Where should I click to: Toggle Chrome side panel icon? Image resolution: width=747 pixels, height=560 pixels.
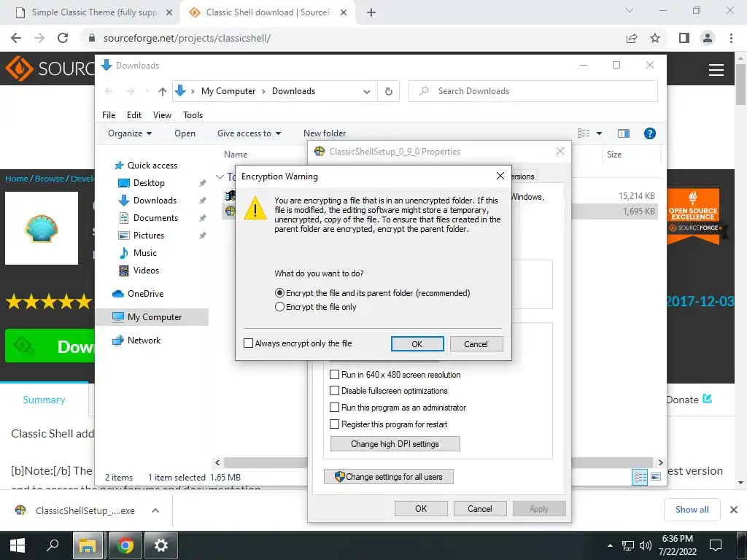coord(684,38)
